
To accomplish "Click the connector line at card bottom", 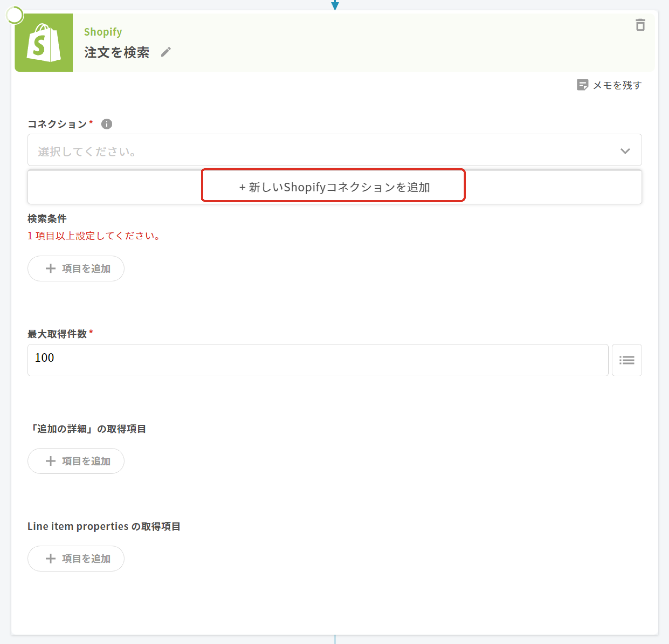I will pos(335,639).
